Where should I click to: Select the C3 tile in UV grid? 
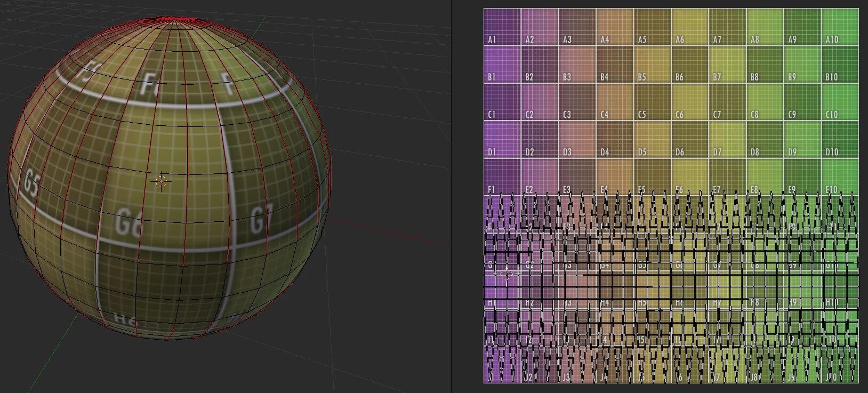pos(577,102)
